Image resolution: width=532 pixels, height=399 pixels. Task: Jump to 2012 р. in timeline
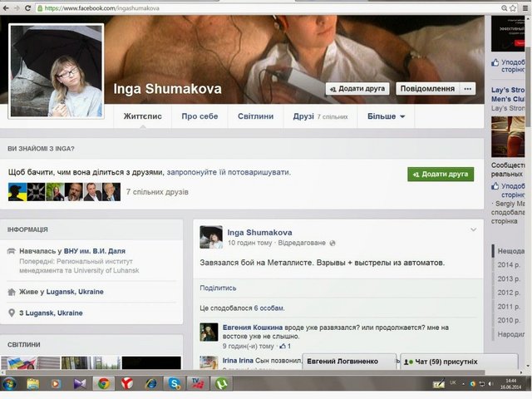tap(509, 293)
